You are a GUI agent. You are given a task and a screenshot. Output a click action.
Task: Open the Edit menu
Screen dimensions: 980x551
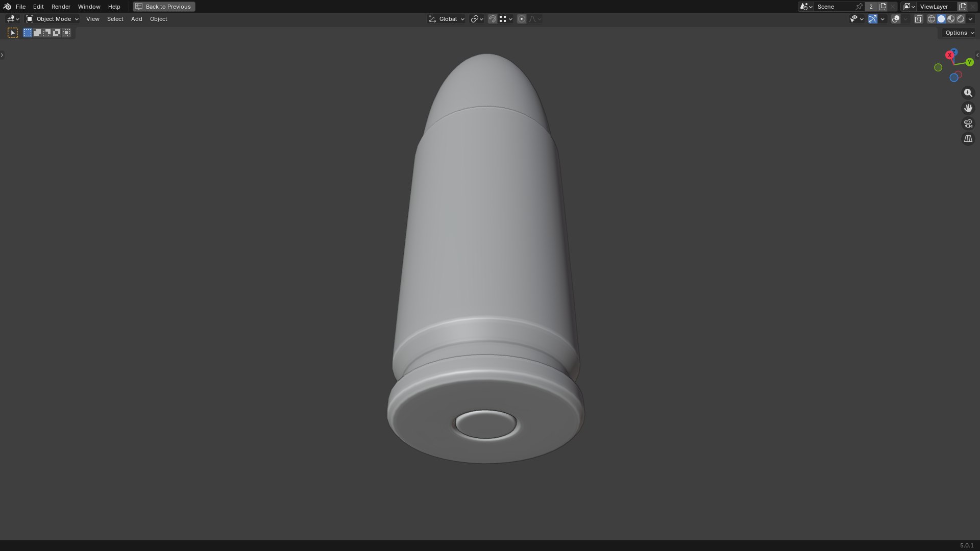coord(38,7)
